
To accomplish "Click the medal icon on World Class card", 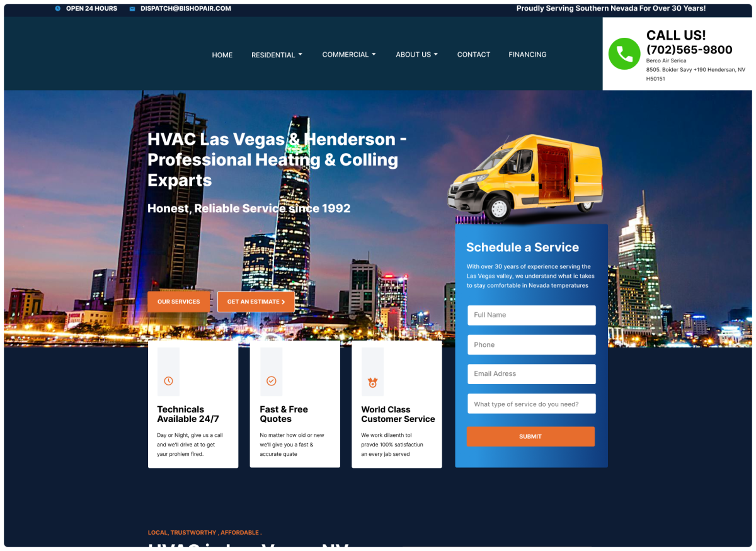I will click(372, 382).
